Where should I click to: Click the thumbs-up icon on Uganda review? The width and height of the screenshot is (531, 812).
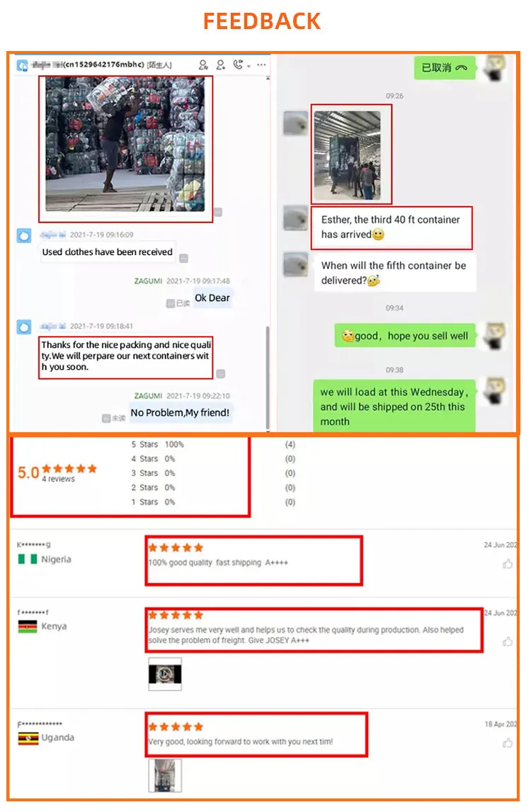508,743
